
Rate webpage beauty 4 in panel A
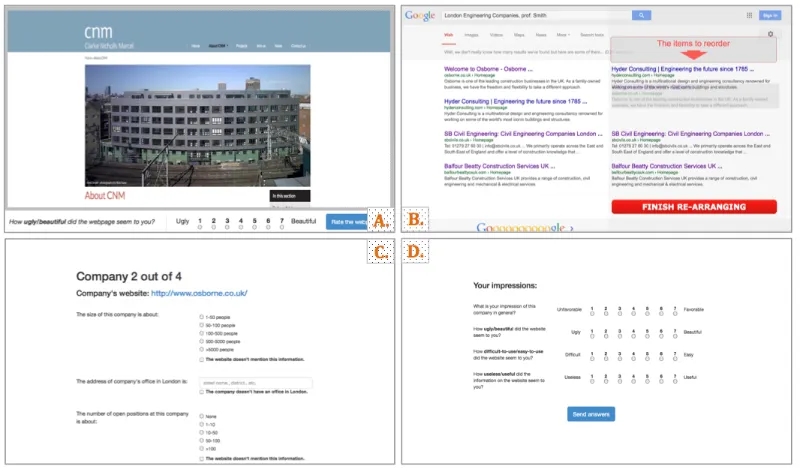(x=241, y=227)
